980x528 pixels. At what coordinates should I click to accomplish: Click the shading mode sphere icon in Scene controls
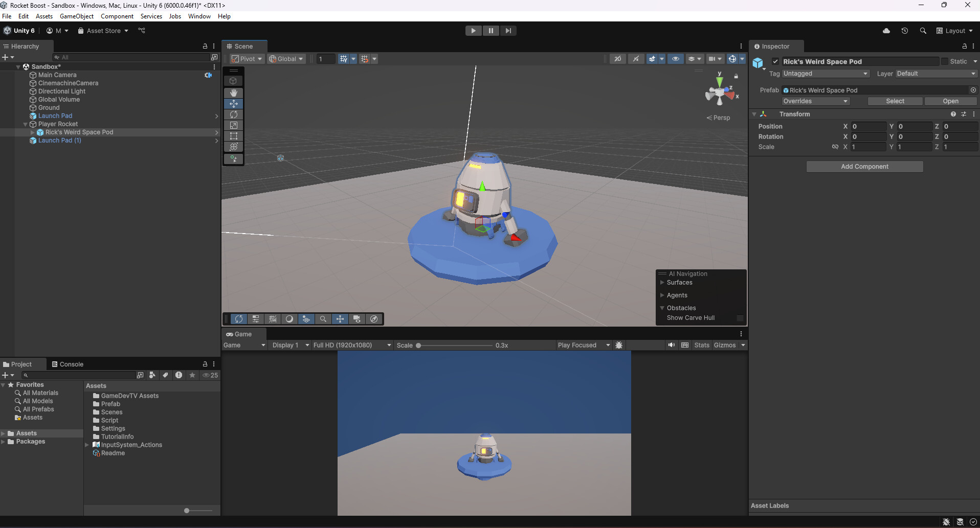pos(289,318)
